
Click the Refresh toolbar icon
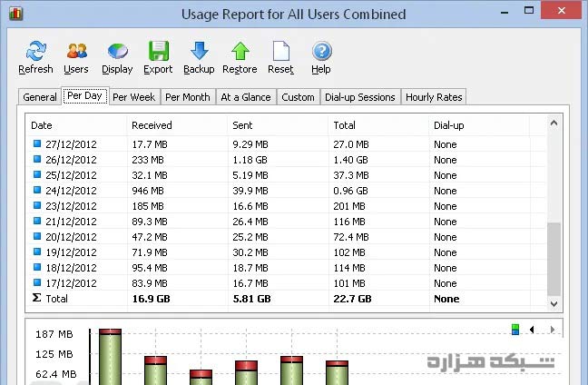click(36, 51)
